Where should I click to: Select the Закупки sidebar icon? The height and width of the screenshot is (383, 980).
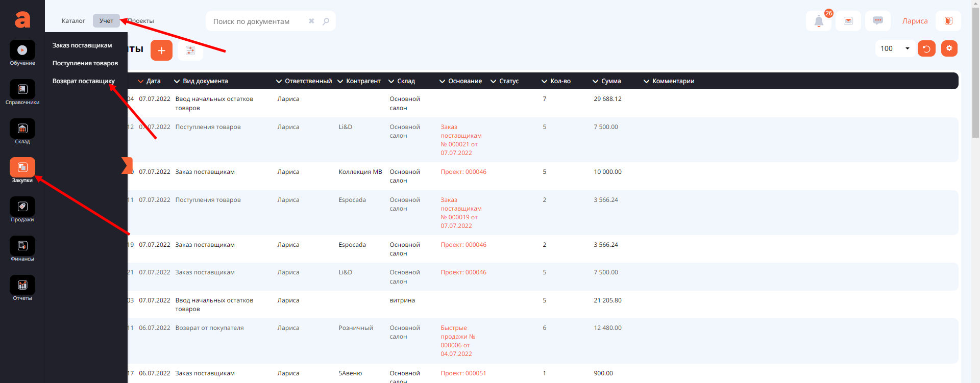pyautogui.click(x=22, y=168)
